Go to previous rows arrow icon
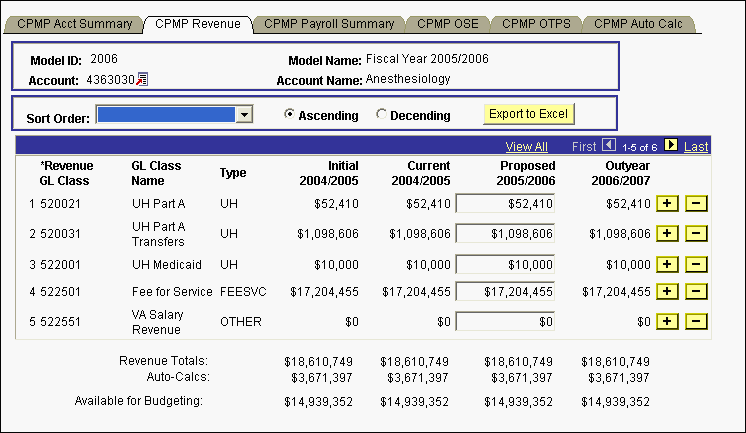 pos(609,146)
